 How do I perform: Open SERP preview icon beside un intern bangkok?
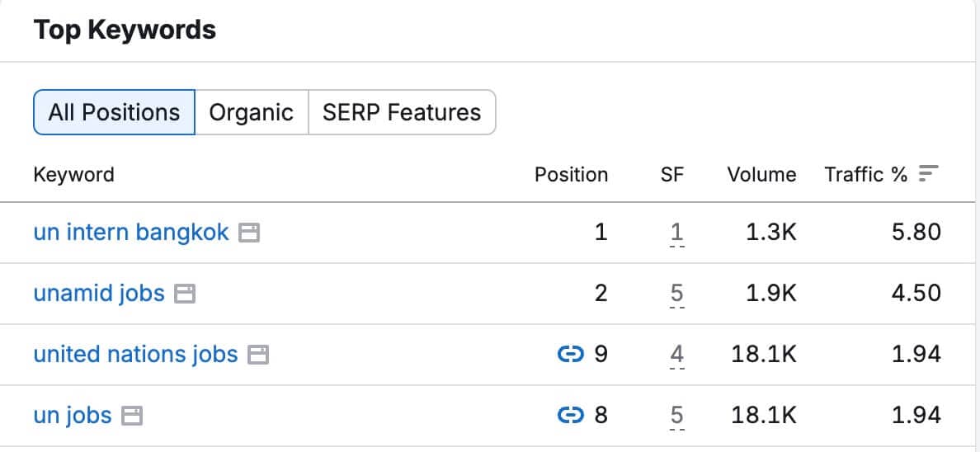coord(249,233)
